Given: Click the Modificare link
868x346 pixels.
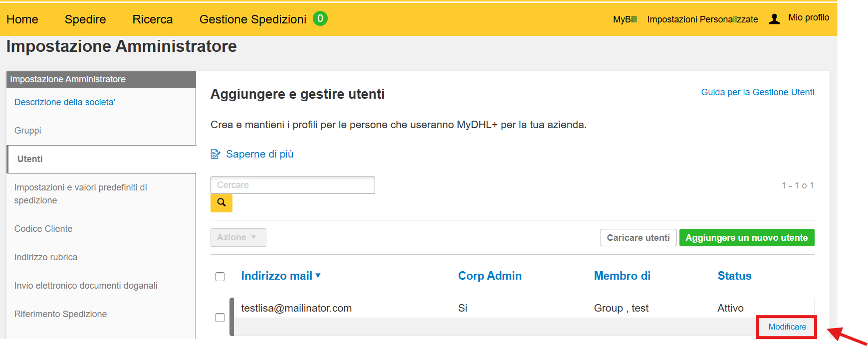Looking at the screenshot, I should point(787,327).
